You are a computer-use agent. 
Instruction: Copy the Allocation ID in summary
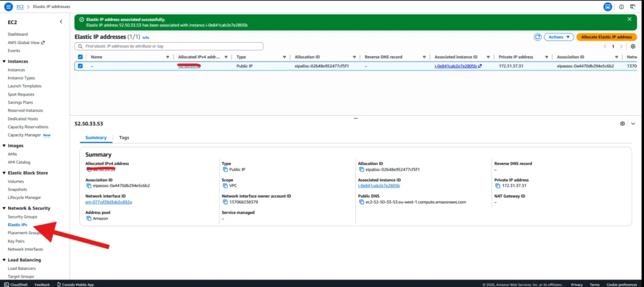(x=362, y=169)
